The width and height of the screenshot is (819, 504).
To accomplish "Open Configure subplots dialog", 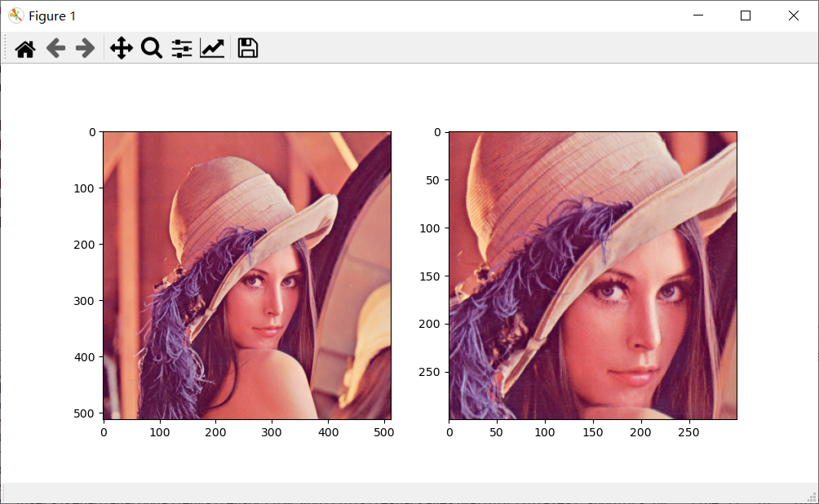I will 182,48.
